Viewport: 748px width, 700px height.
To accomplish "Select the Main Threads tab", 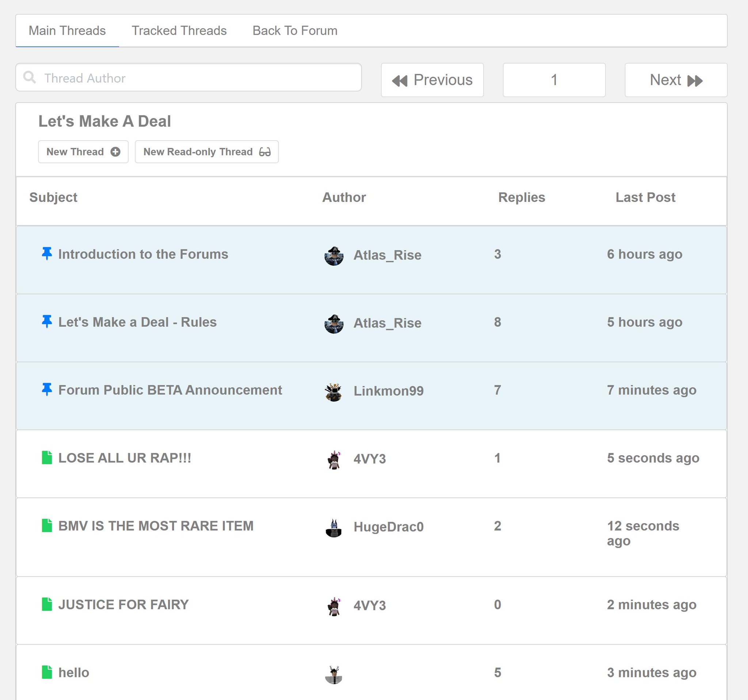I will point(67,31).
